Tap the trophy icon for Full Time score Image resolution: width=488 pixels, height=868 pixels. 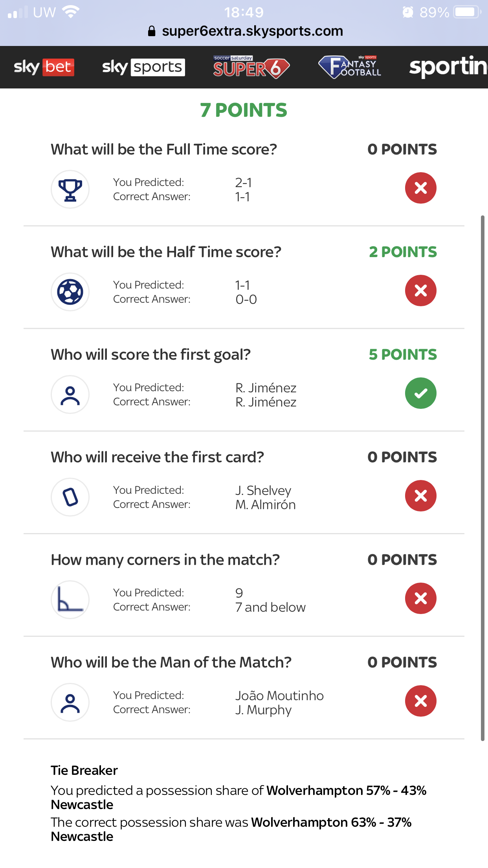coord(70,189)
